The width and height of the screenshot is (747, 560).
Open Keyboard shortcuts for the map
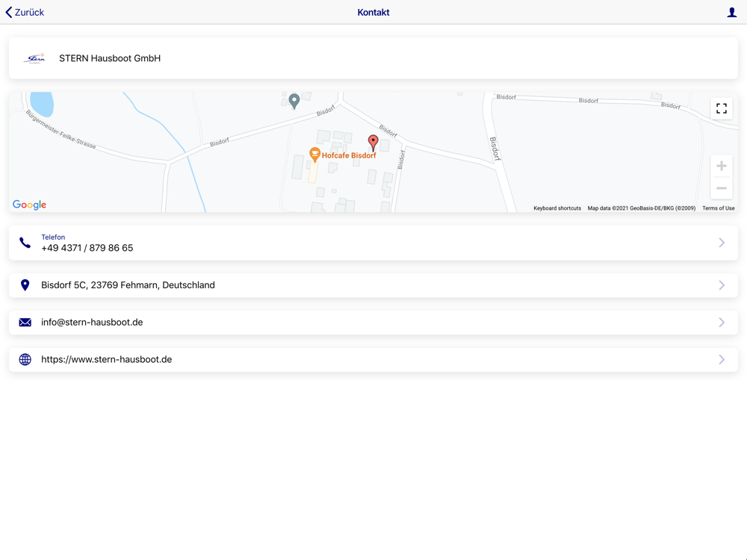point(557,208)
